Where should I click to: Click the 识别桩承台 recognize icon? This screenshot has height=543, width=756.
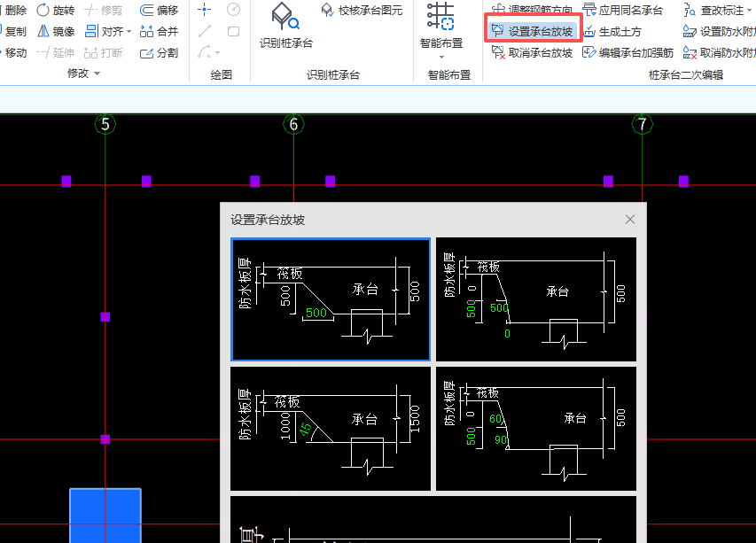(x=285, y=16)
